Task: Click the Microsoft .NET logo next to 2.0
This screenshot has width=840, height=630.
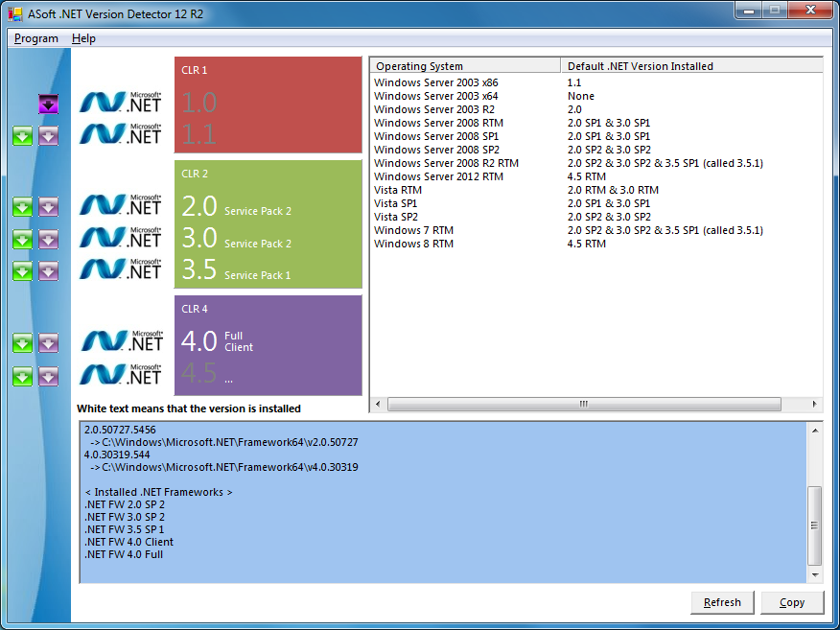Action: [121, 204]
